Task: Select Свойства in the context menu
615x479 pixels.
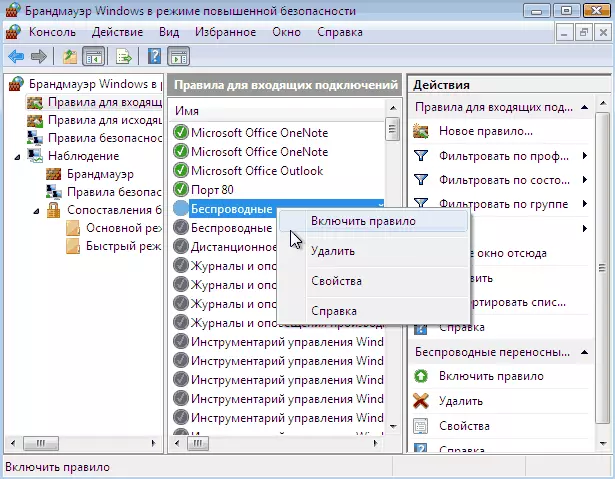Action: point(336,281)
